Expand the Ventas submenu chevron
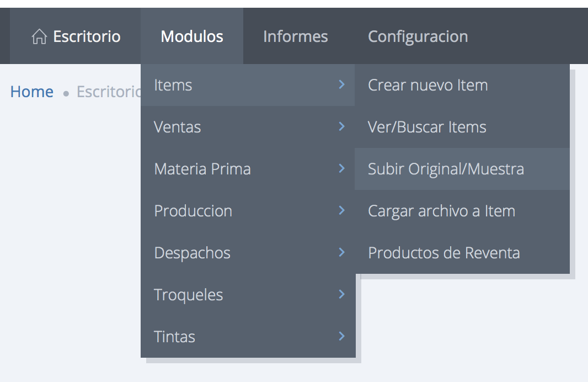Screen dimensions: 588x382 click(341, 127)
